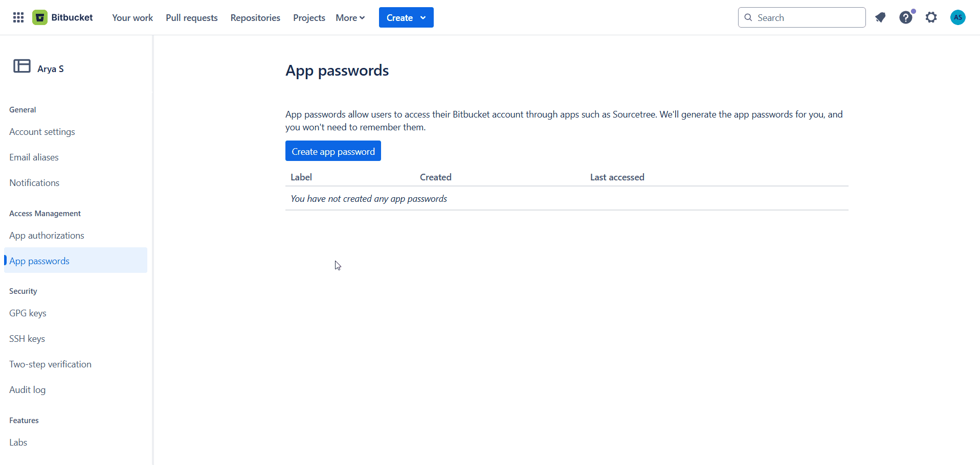980x465 pixels.
Task: Open Two-step verification settings
Action: pos(50,364)
